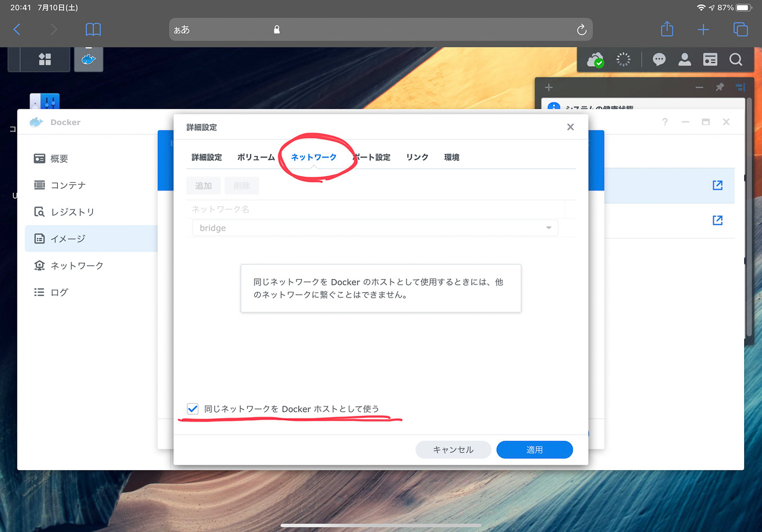Go back with Safari back arrow

[17, 29]
